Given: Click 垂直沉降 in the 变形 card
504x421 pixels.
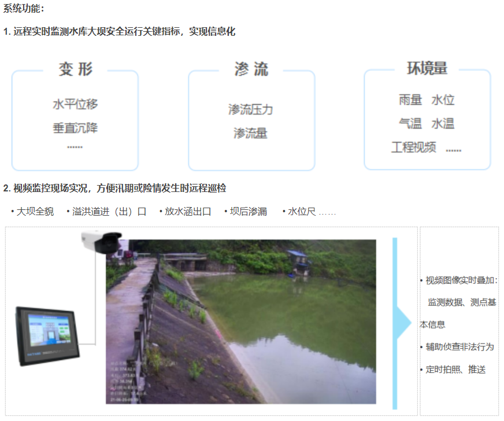Looking at the screenshot, I should tap(75, 128).
